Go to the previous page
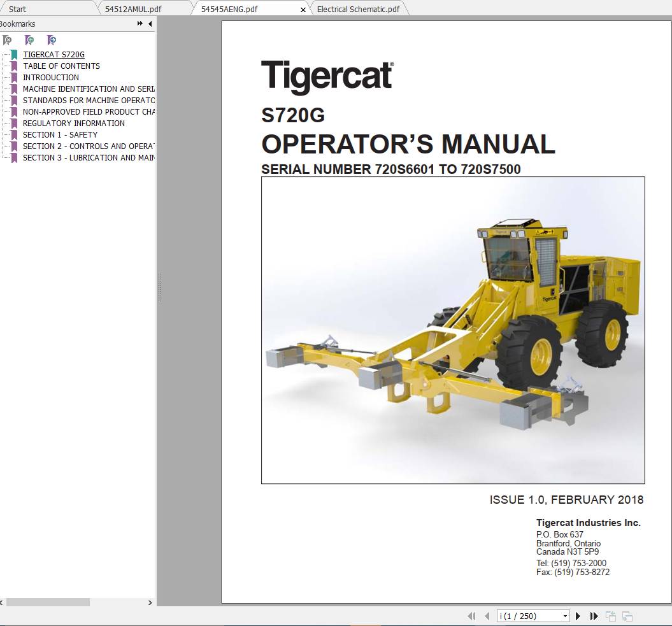The height and width of the screenshot is (626, 672). (487, 616)
